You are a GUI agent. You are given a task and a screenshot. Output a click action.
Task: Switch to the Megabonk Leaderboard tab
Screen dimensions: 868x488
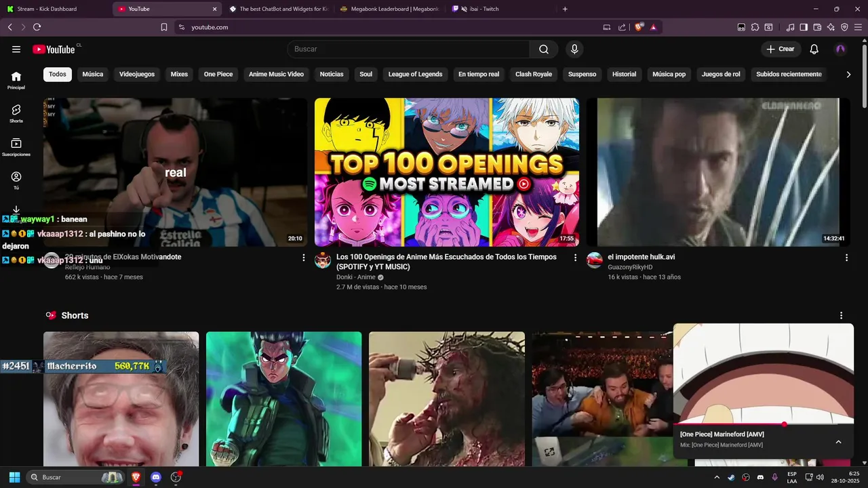click(390, 9)
